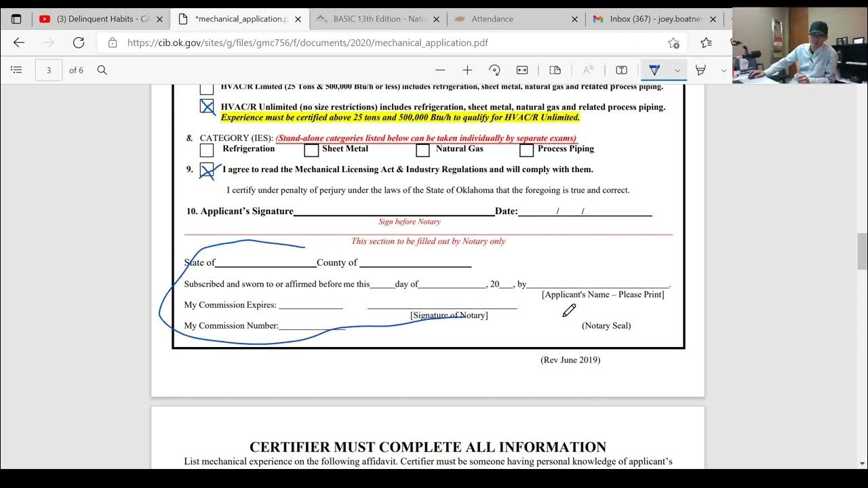Select the Add text tool
This screenshot has height=488, width=868.
[x=621, y=70]
